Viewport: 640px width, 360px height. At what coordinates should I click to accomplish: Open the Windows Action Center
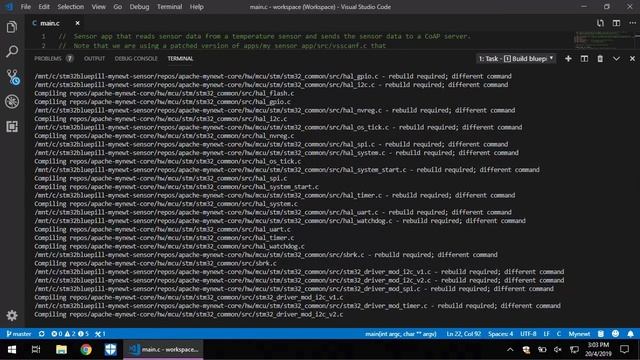click(624, 349)
